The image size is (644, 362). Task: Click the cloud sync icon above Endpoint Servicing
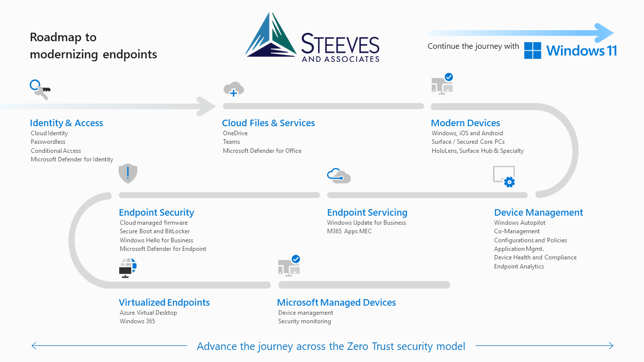[x=339, y=175]
